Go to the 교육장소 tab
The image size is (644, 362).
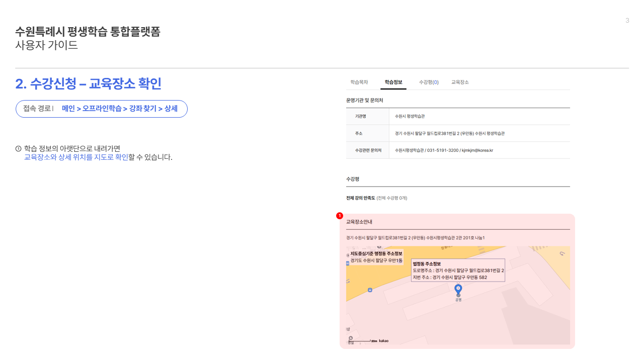click(460, 82)
